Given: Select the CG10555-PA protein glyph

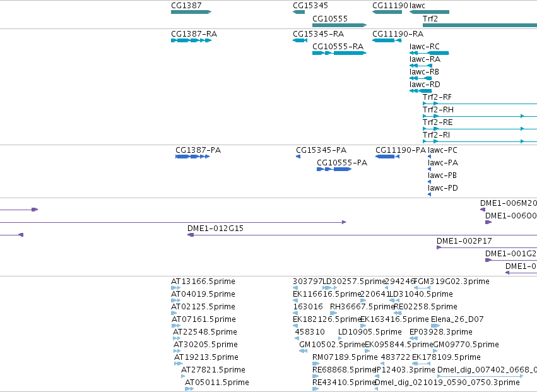Looking at the screenshot, I should pos(334,169).
